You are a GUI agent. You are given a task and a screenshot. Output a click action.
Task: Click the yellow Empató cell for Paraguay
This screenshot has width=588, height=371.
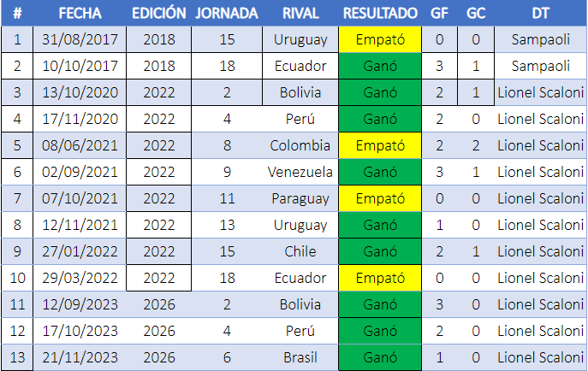(380, 198)
